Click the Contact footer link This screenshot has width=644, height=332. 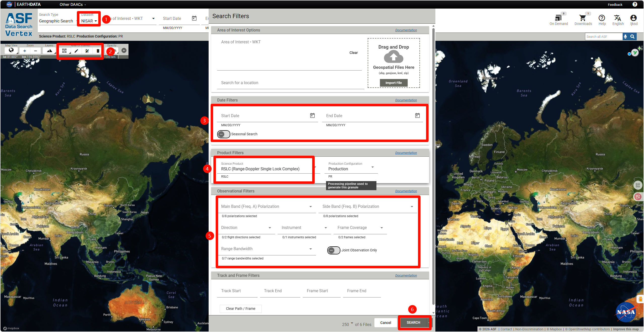(506, 329)
